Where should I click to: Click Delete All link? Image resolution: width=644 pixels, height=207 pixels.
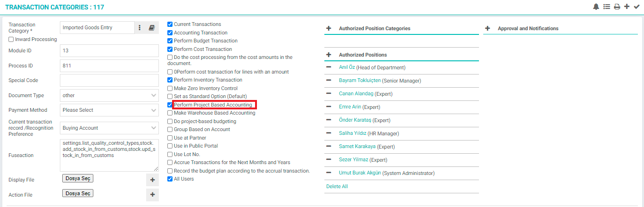tap(337, 186)
